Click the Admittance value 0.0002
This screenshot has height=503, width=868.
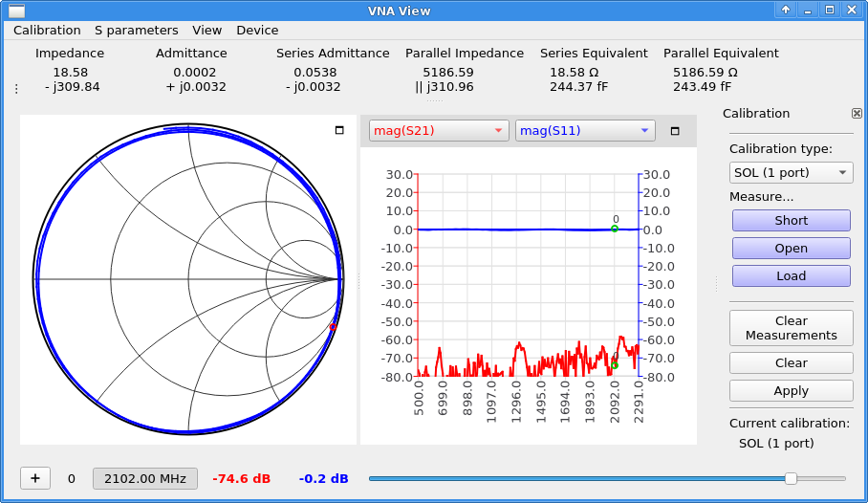(x=194, y=73)
